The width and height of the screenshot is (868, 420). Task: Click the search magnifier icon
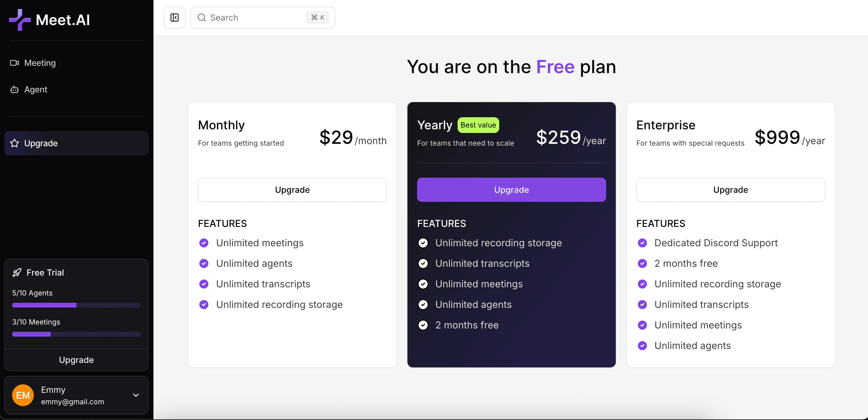pyautogui.click(x=201, y=18)
